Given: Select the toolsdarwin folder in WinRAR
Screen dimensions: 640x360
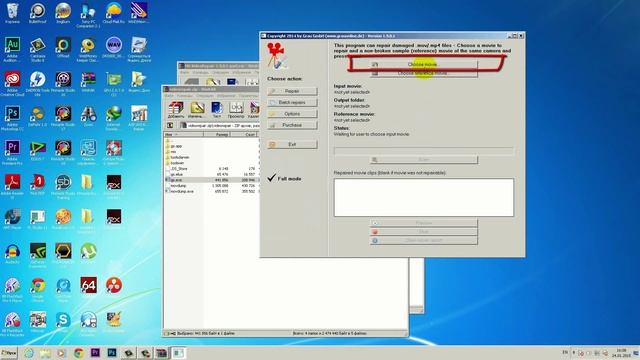Looking at the screenshot, I should tap(180, 157).
